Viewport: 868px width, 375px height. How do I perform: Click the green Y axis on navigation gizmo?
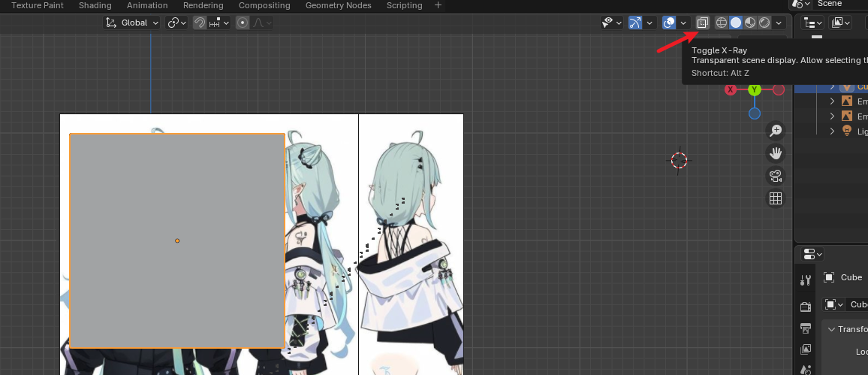(755, 89)
